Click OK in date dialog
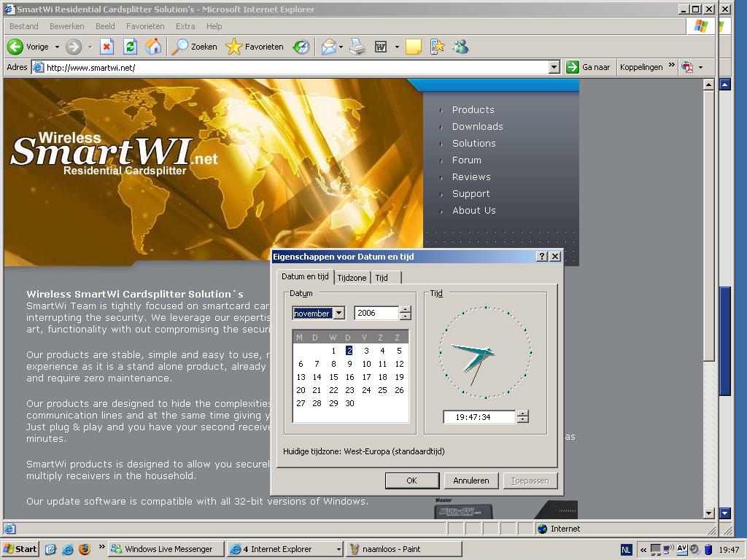The height and width of the screenshot is (560, 747). pos(411,481)
